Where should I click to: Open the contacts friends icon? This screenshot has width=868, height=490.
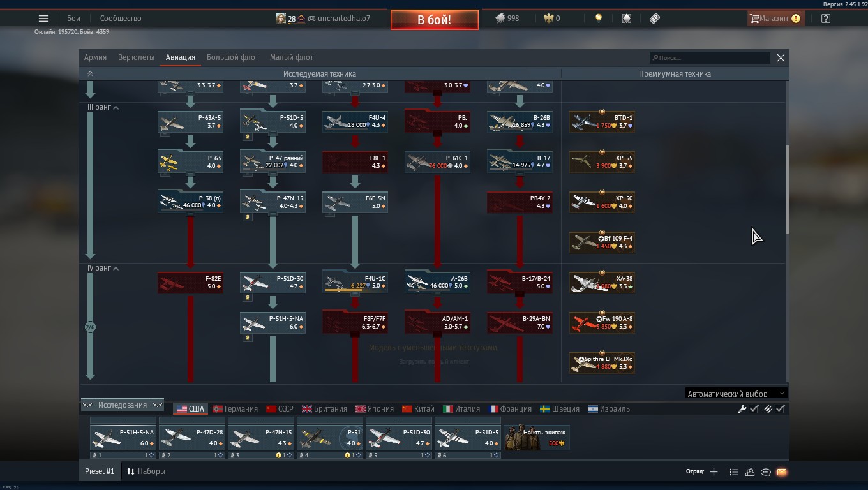click(x=750, y=472)
